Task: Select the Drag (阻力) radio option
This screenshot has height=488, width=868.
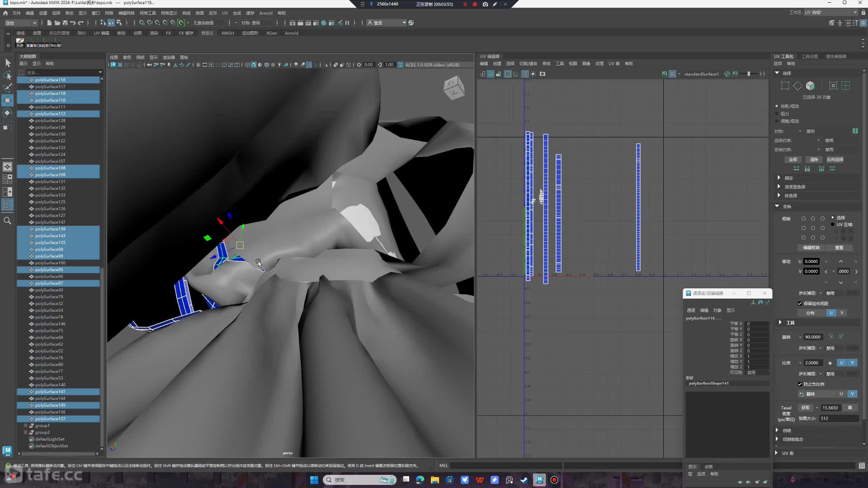Action: tap(777, 114)
